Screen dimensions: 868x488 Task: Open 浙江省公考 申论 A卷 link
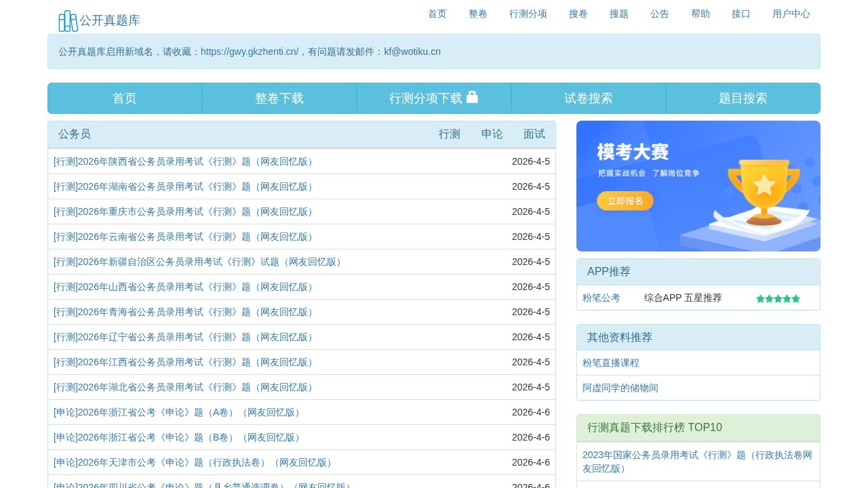[178, 412]
